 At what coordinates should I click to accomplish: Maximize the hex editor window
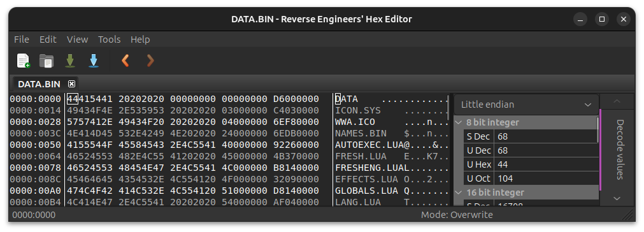click(602, 19)
